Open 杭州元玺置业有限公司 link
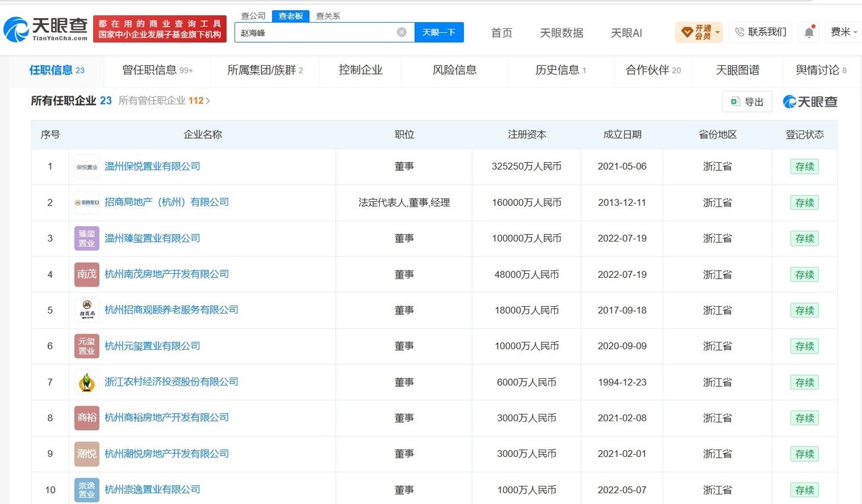Image resolution: width=862 pixels, height=504 pixels. 152,346
